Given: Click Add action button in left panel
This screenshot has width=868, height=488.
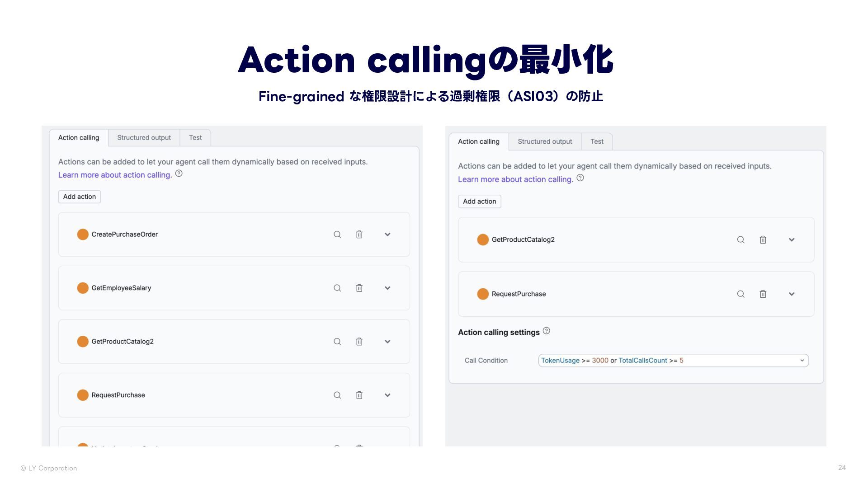Looking at the screenshot, I should tap(80, 197).
